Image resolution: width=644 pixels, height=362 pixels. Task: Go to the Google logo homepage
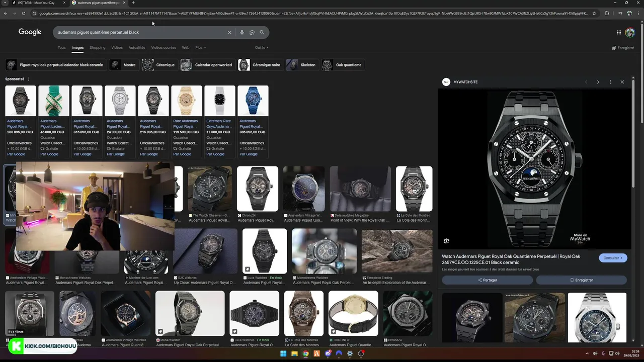click(x=30, y=32)
